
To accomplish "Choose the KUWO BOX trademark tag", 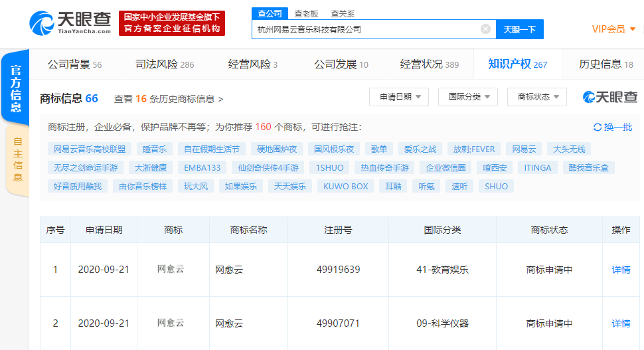I will pyautogui.click(x=345, y=186).
